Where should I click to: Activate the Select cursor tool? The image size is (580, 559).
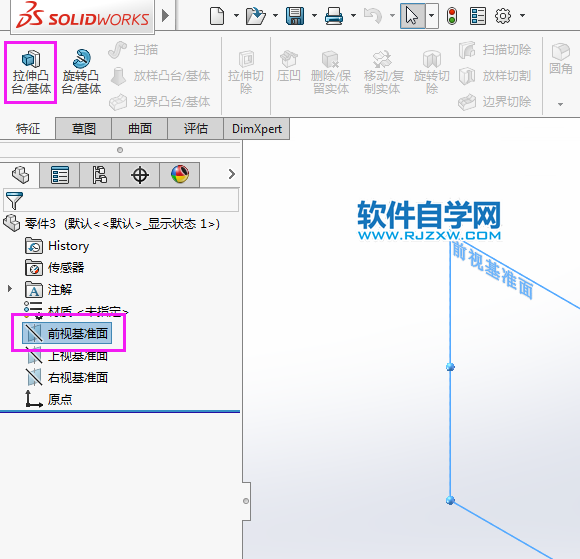tap(412, 16)
